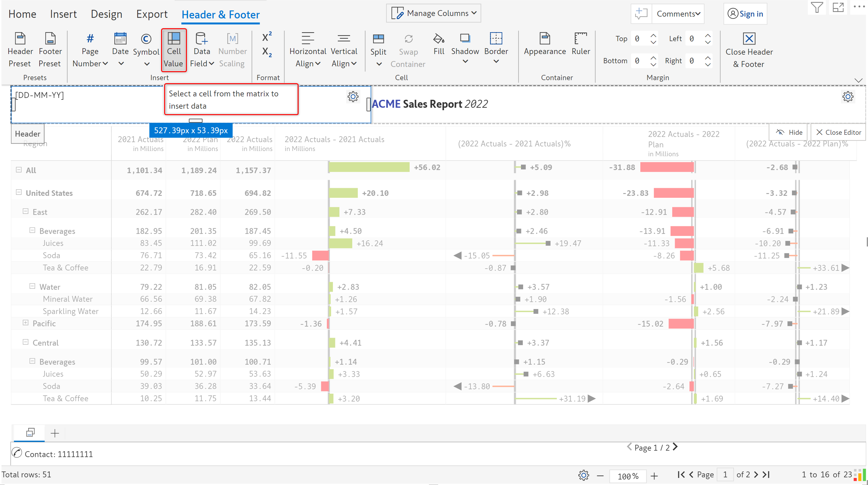
Task: Apply superscript format
Action: pos(267,37)
